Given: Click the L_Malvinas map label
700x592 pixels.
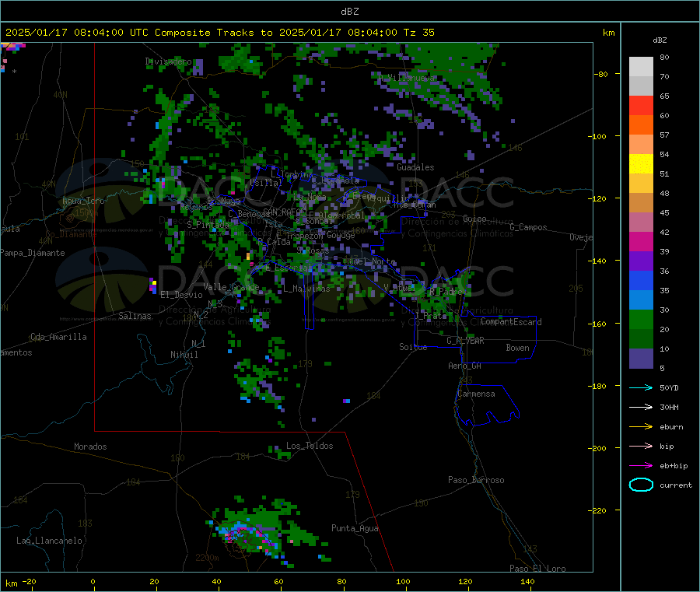Looking at the screenshot, I should (x=306, y=289).
